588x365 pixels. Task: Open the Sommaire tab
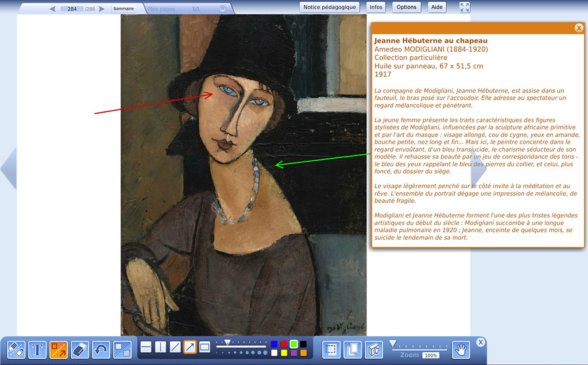pos(123,9)
